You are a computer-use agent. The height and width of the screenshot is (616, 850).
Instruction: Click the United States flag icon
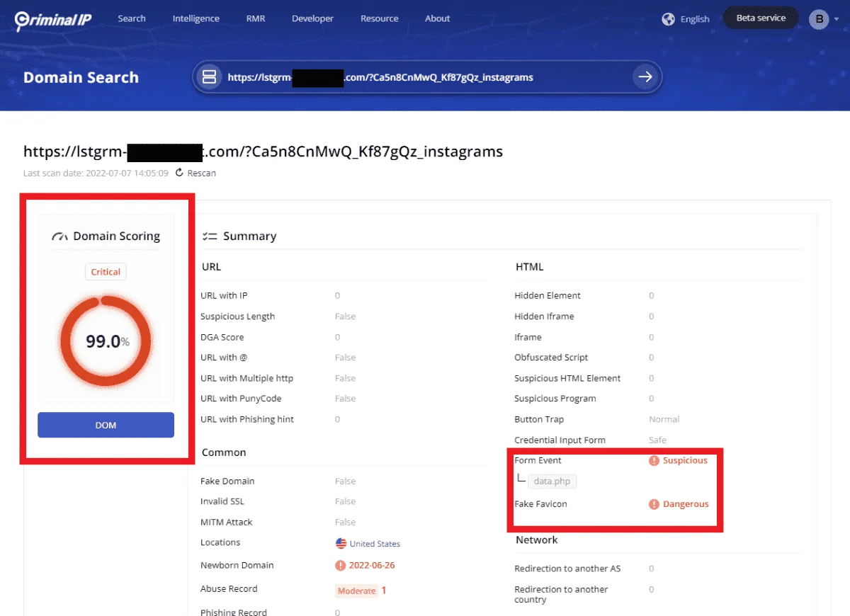point(341,544)
